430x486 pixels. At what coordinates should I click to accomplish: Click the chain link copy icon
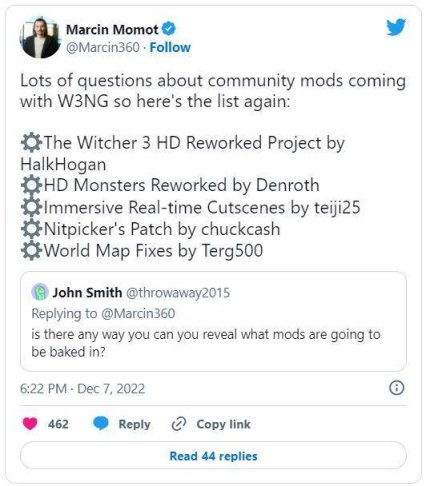tap(178, 424)
